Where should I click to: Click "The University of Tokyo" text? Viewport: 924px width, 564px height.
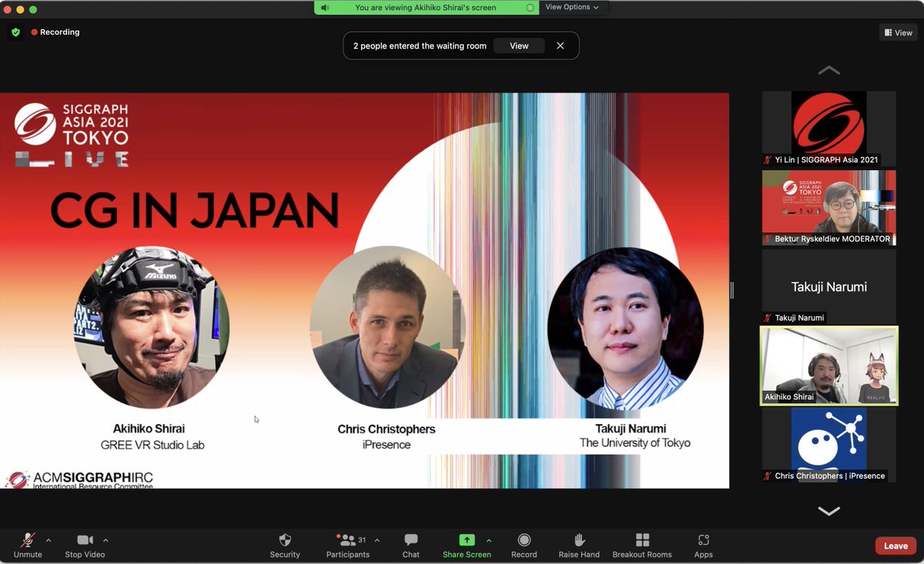[x=635, y=443]
